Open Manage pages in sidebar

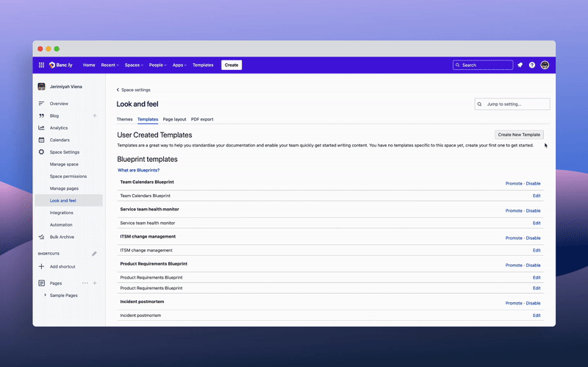click(64, 188)
